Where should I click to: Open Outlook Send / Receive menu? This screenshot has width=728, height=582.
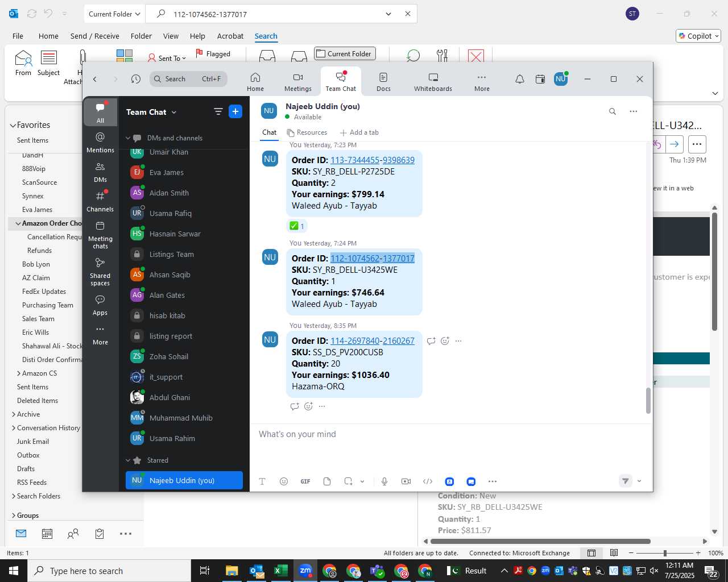pyautogui.click(x=95, y=36)
